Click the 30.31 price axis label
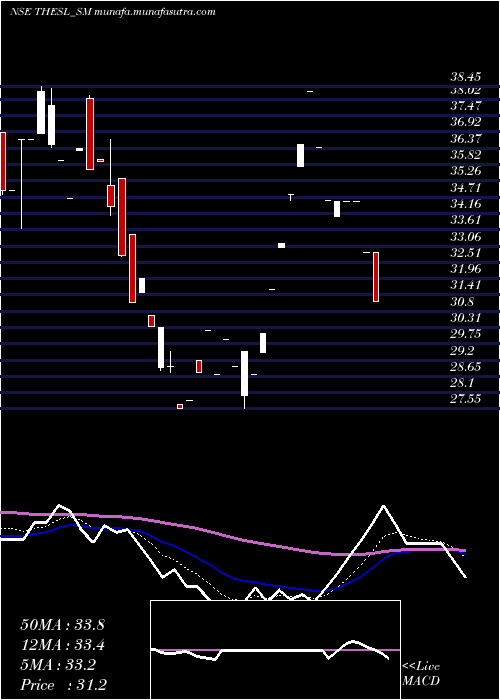500x700 pixels. point(466,318)
